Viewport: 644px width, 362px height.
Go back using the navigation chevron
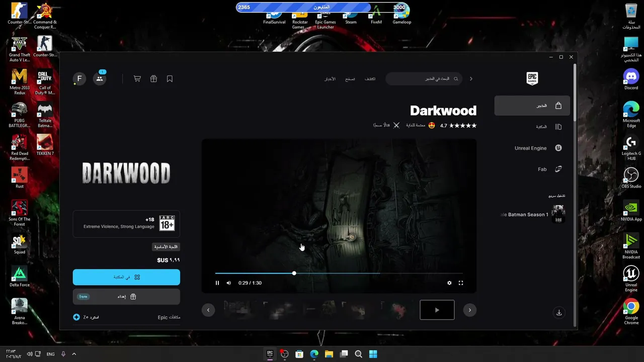[x=471, y=78]
